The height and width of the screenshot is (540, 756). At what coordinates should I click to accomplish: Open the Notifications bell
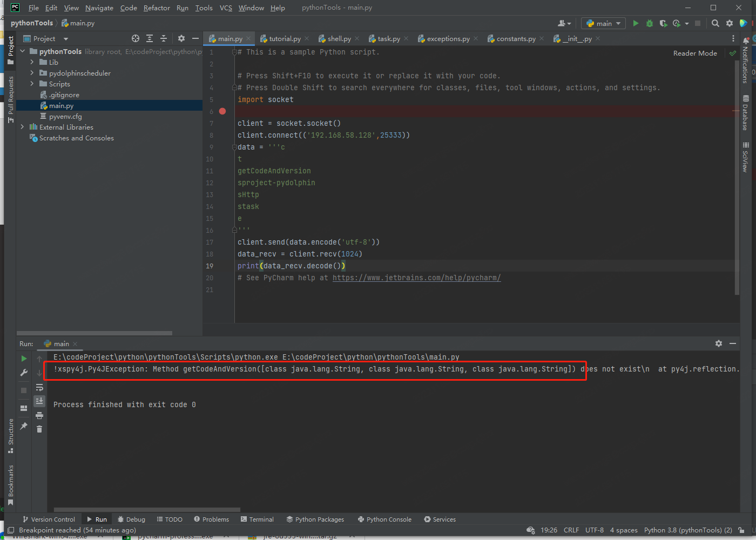[746, 40]
